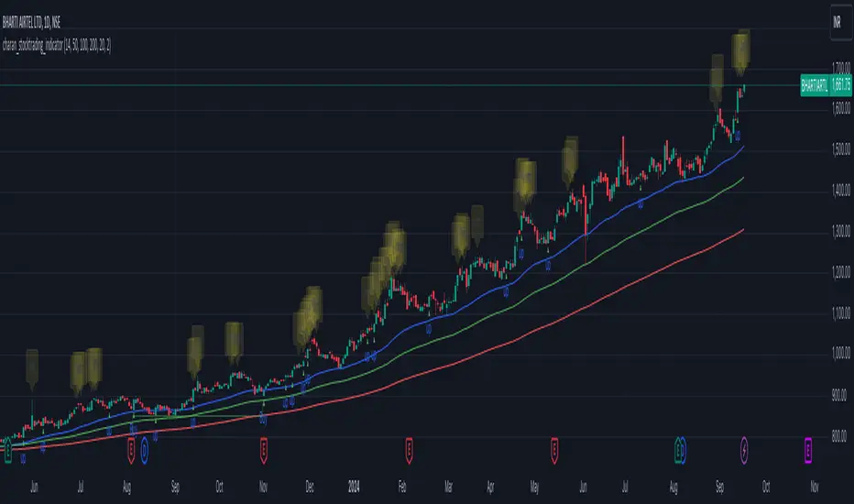The height and width of the screenshot is (504, 854).
Task: Click the 1,600.00 price axis label
Action: 841,108
